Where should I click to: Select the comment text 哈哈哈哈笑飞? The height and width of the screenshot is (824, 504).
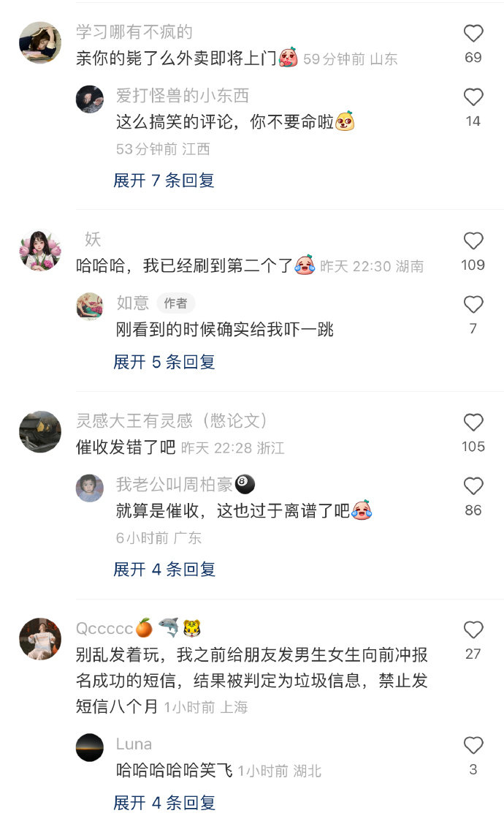(x=175, y=771)
